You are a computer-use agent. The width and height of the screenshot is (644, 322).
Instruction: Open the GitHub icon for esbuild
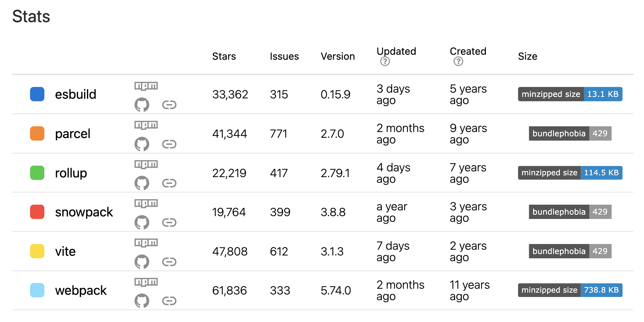point(142,105)
